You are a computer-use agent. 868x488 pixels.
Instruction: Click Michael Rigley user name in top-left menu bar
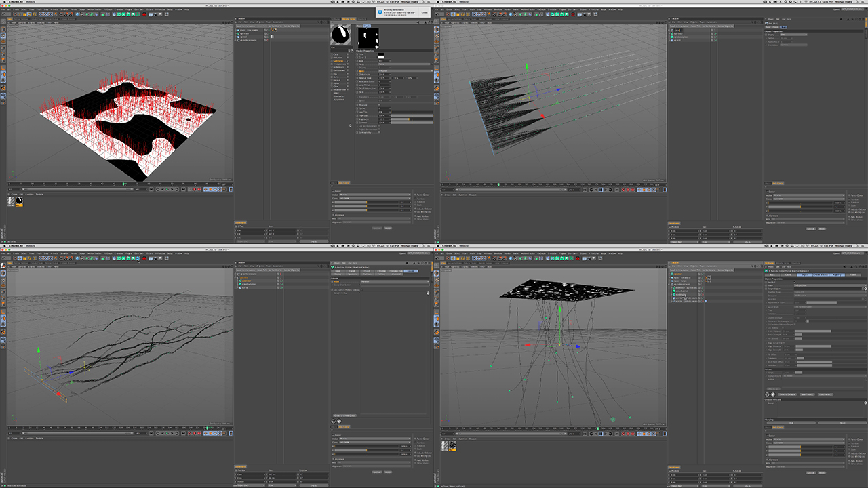tap(410, 2)
